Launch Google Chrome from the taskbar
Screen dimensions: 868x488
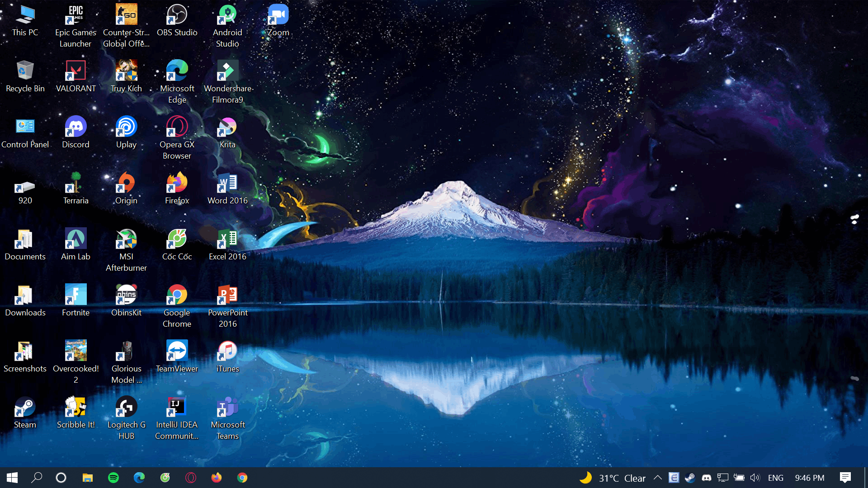pos(242,478)
